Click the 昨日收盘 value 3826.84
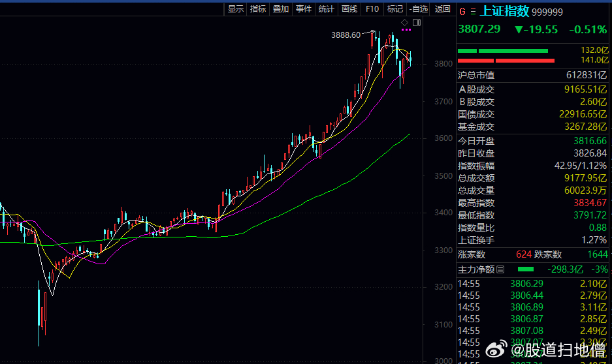The image size is (612, 364). tap(590, 153)
